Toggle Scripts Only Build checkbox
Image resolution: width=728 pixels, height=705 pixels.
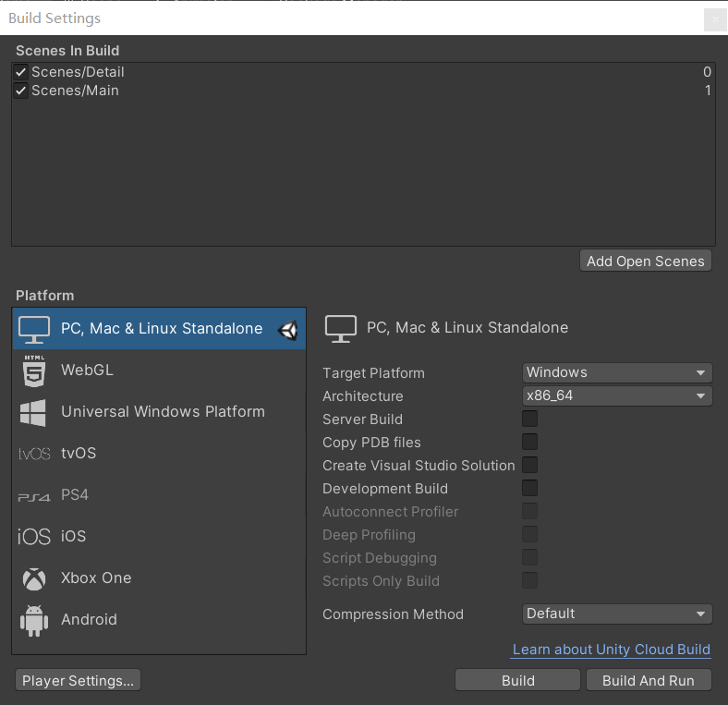pos(529,580)
